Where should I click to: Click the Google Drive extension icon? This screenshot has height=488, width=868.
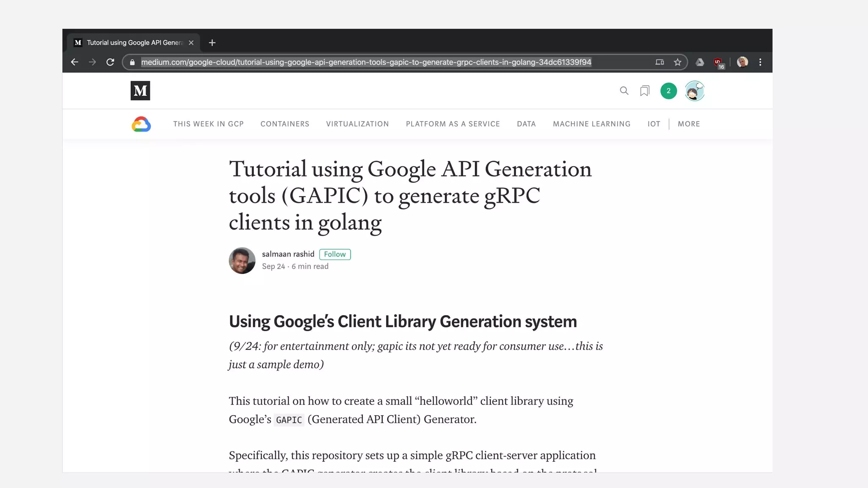(700, 62)
